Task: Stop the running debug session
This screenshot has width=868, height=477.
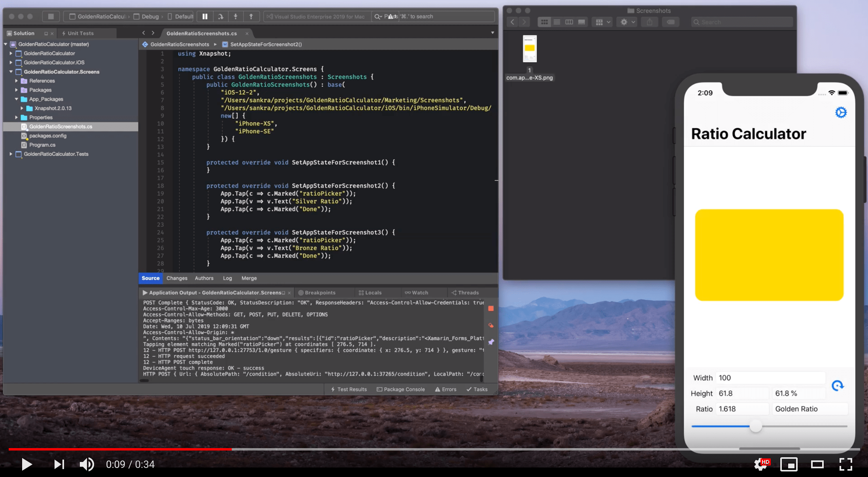Action: click(x=51, y=16)
